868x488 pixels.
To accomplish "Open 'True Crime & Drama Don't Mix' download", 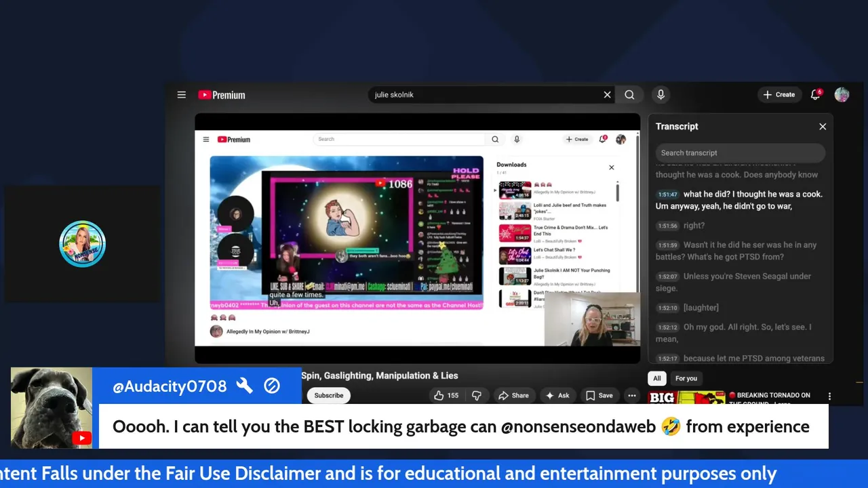I will (556, 233).
